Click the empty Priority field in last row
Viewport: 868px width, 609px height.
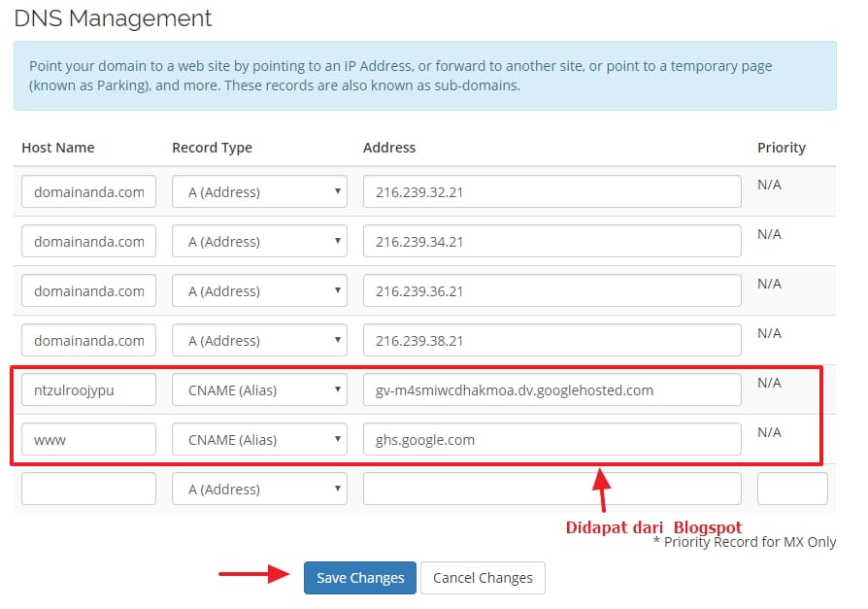pyautogui.click(x=792, y=490)
